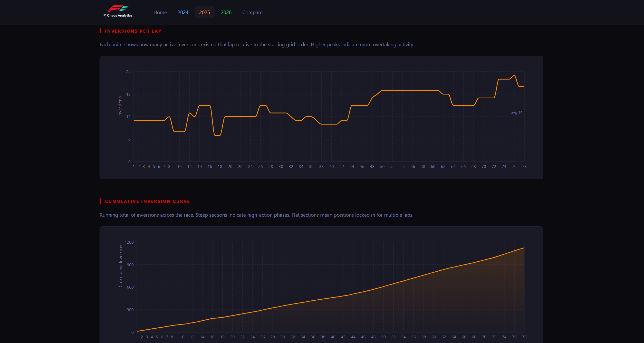The width and height of the screenshot is (644, 343).
Task: Click the red bar beside Inversions Per Lap
Action: [x=100, y=31]
